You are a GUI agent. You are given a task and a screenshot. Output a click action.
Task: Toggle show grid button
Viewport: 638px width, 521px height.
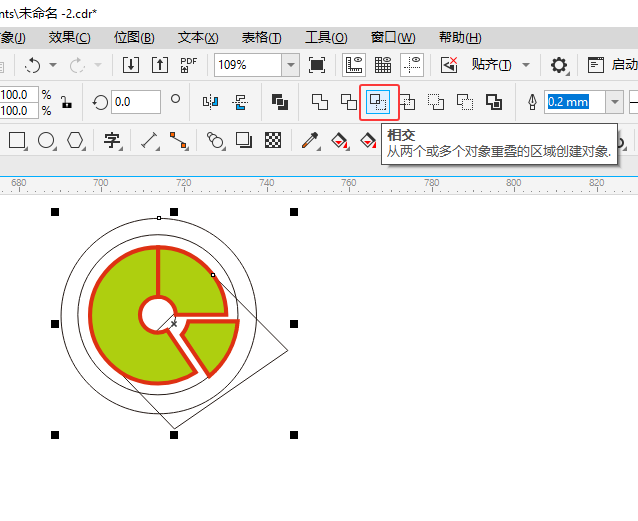coord(382,65)
